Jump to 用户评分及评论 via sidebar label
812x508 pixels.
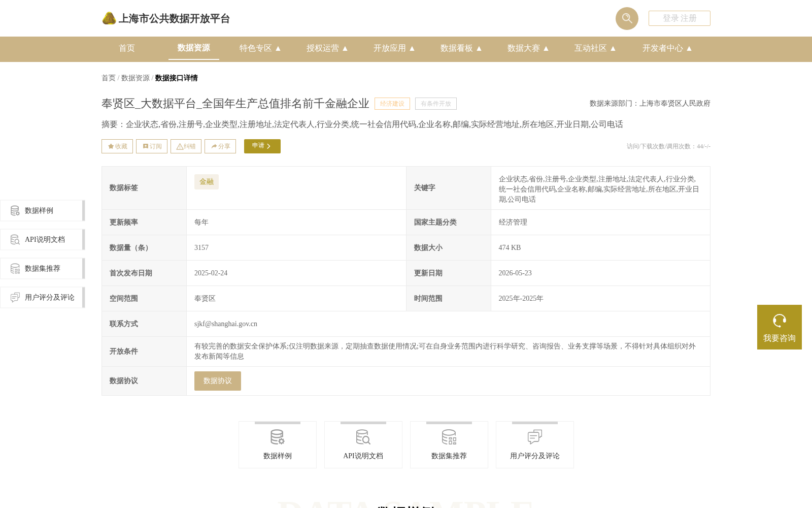(50, 298)
